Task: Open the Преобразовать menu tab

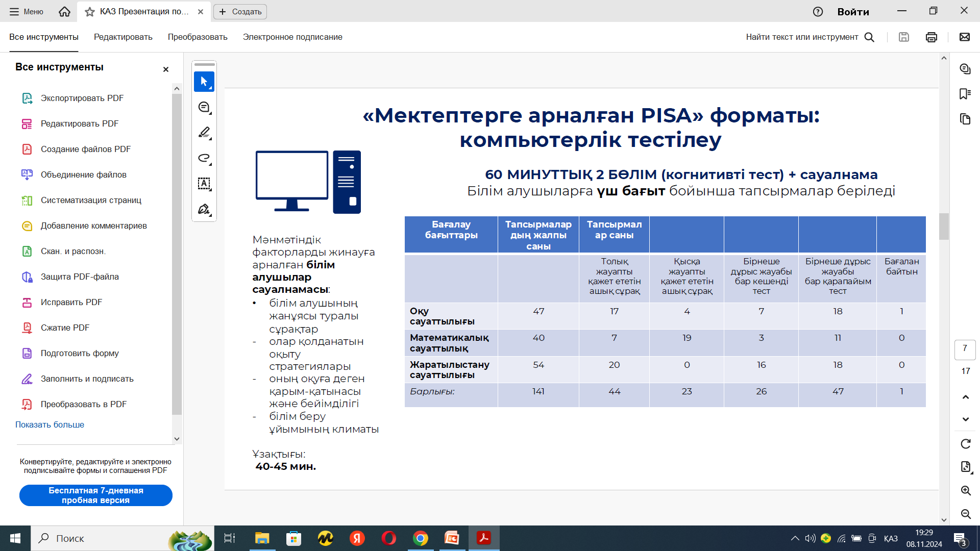Action: (198, 37)
